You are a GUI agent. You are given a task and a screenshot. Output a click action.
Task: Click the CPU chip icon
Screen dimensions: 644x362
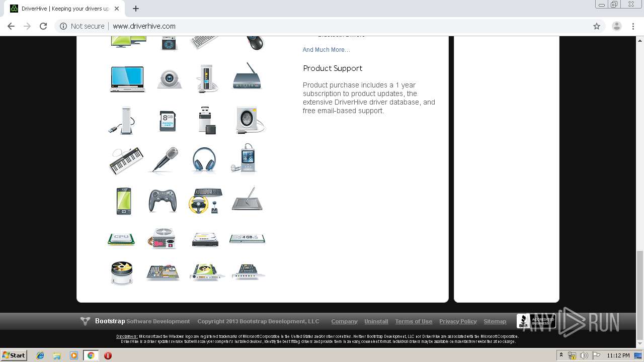click(121, 239)
